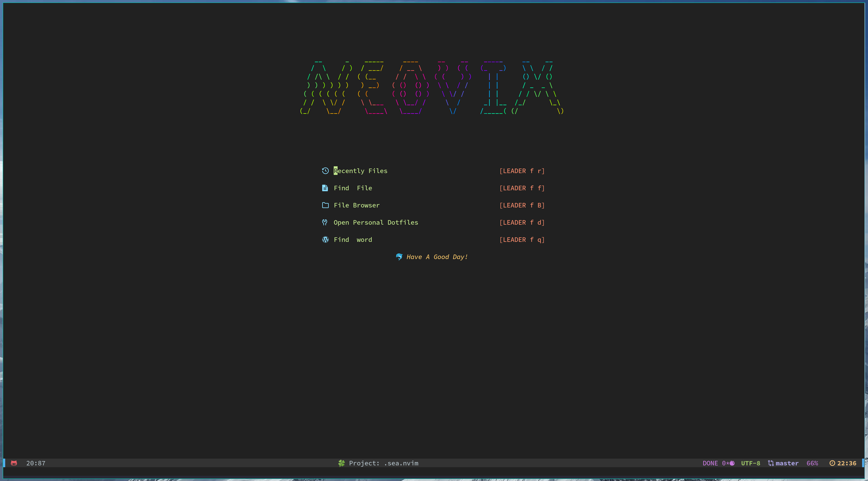The width and height of the screenshot is (868, 481).
Task: Click the [LEADER f r] shortcut label
Action: pyautogui.click(x=522, y=171)
